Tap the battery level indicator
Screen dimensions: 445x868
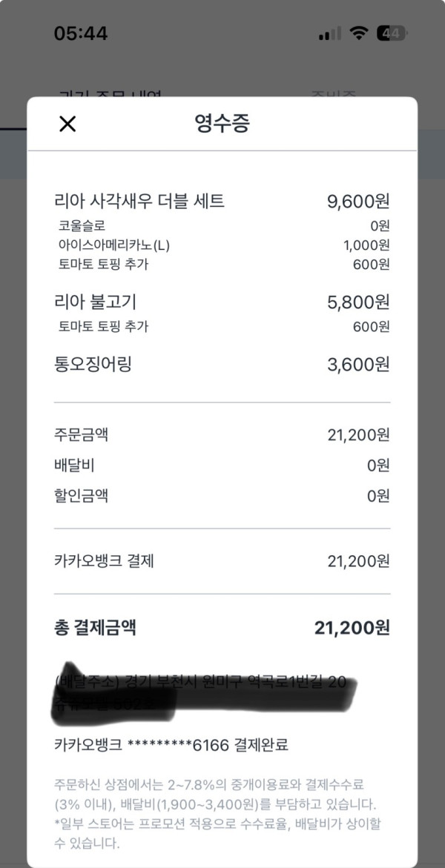392,33
